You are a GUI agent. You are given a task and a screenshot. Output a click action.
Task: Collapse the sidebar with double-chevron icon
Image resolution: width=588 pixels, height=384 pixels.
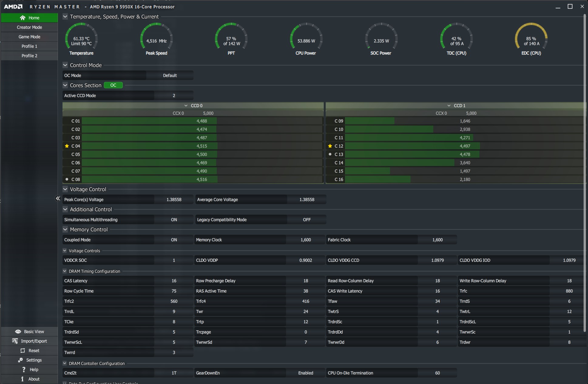pyautogui.click(x=58, y=198)
